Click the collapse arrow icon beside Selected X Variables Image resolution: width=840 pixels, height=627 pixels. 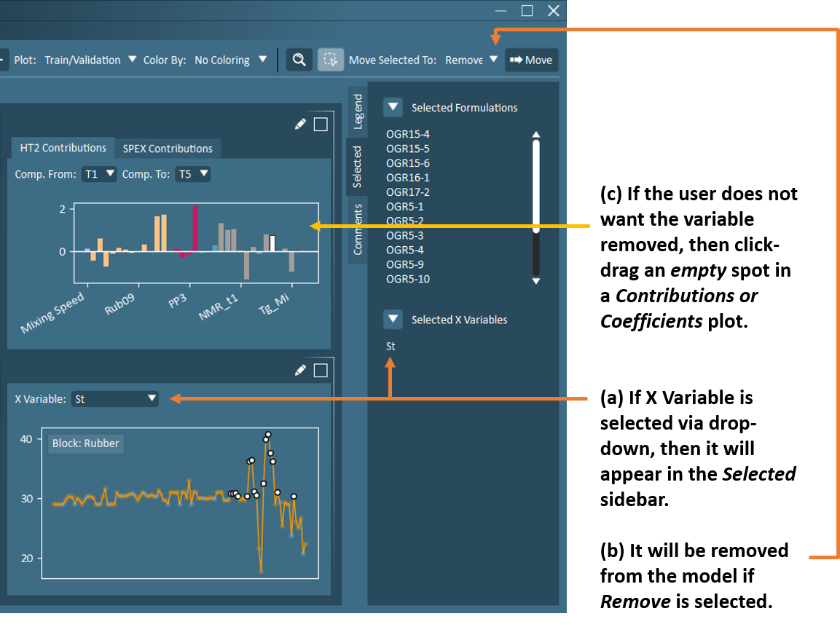click(393, 319)
